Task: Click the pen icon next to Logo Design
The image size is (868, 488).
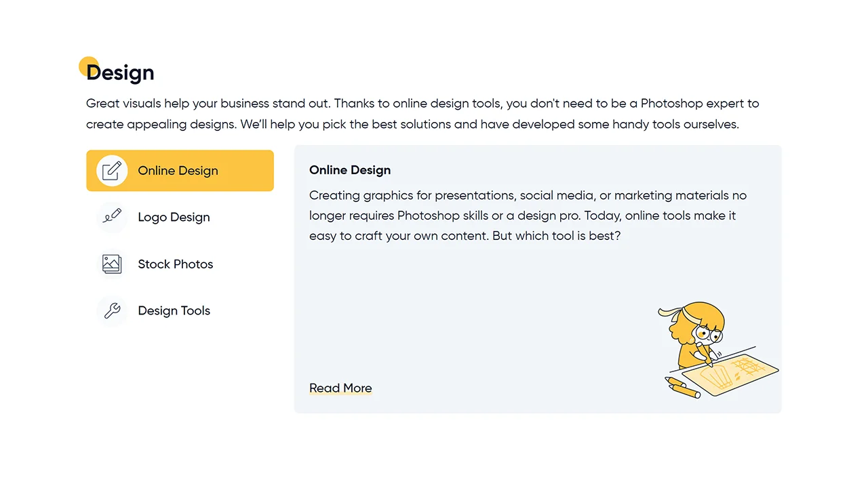Action: tap(113, 217)
